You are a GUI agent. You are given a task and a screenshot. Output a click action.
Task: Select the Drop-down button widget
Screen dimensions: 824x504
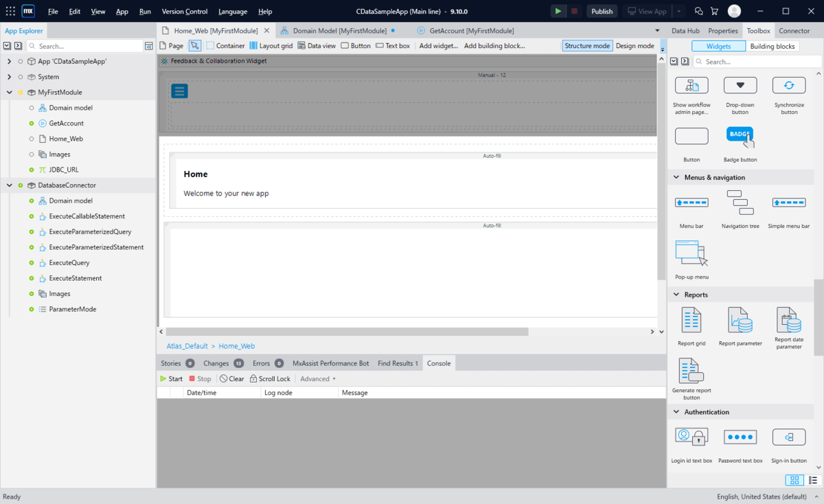(740, 95)
